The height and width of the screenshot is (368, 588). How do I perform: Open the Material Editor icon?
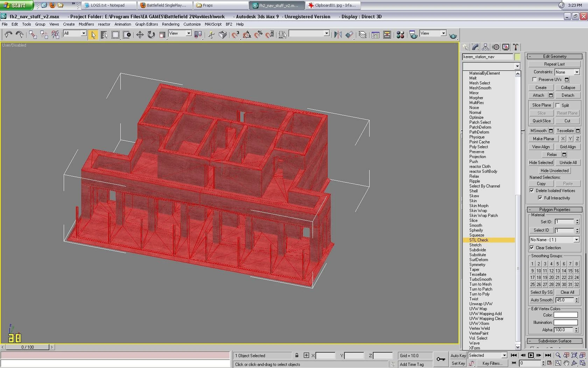click(400, 35)
